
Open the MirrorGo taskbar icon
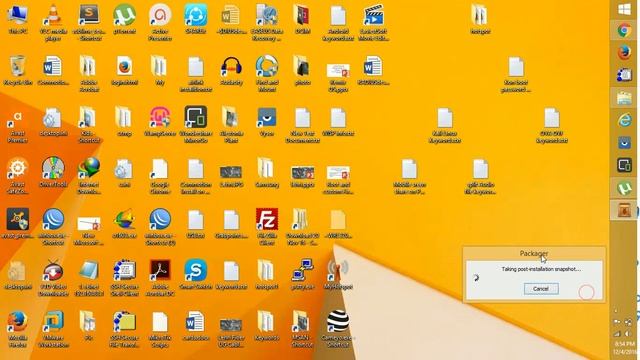pyautogui.click(x=624, y=165)
